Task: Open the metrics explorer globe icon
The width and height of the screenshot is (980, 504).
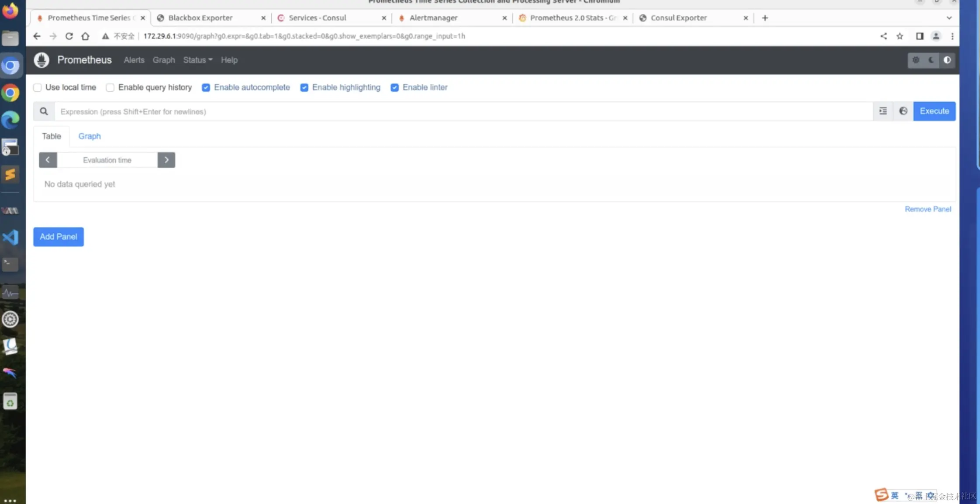Action: [x=903, y=111]
